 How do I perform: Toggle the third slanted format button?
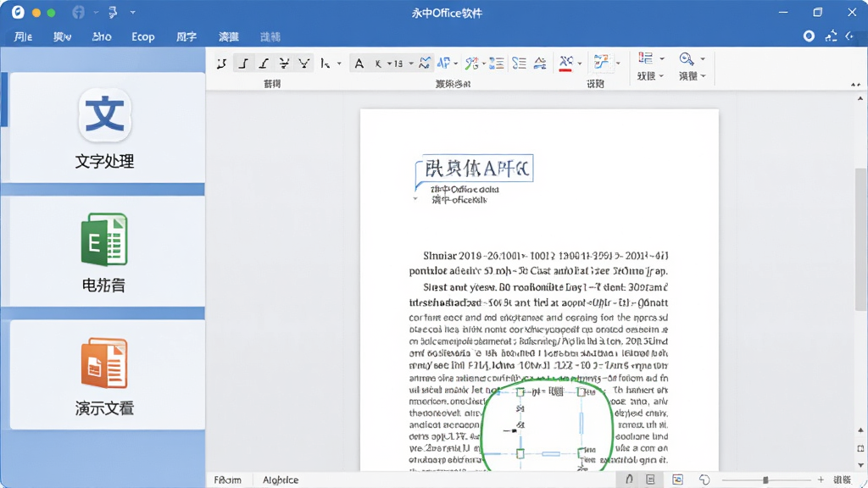264,64
